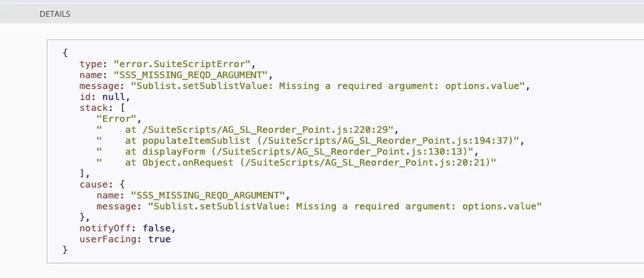Viewport: 644px width, 278px height.
Task: Click the name line inside cause
Action: 193,195
